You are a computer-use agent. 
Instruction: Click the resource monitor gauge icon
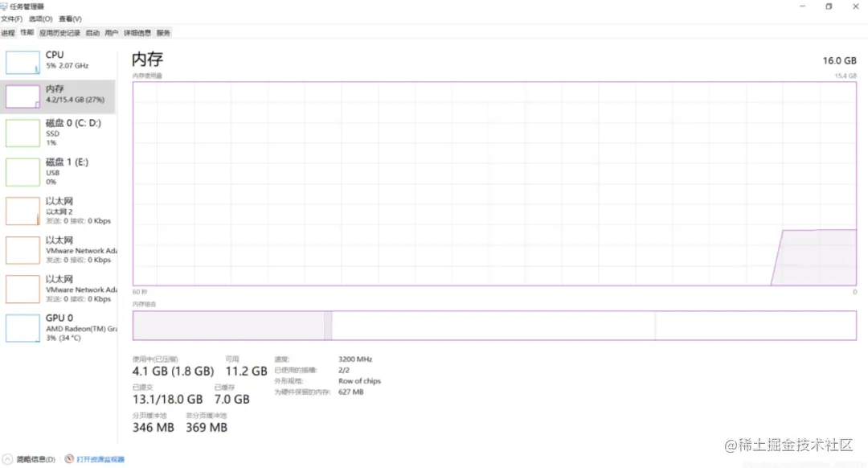coord(69,459)
